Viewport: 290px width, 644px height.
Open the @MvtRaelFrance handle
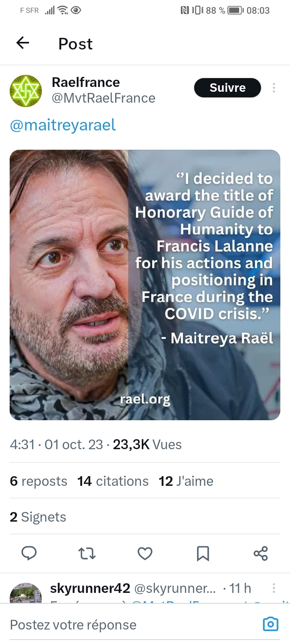pos(104,98)
